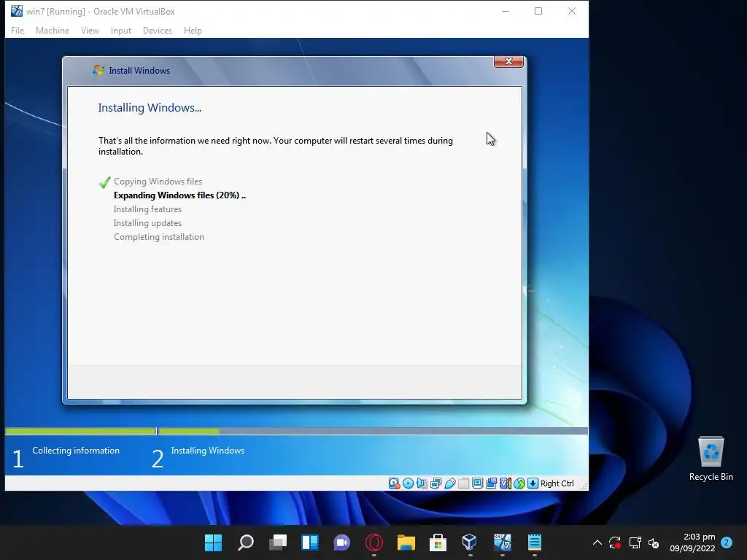Click the 'Installing Windows...' heading

(x=150, y=108)
